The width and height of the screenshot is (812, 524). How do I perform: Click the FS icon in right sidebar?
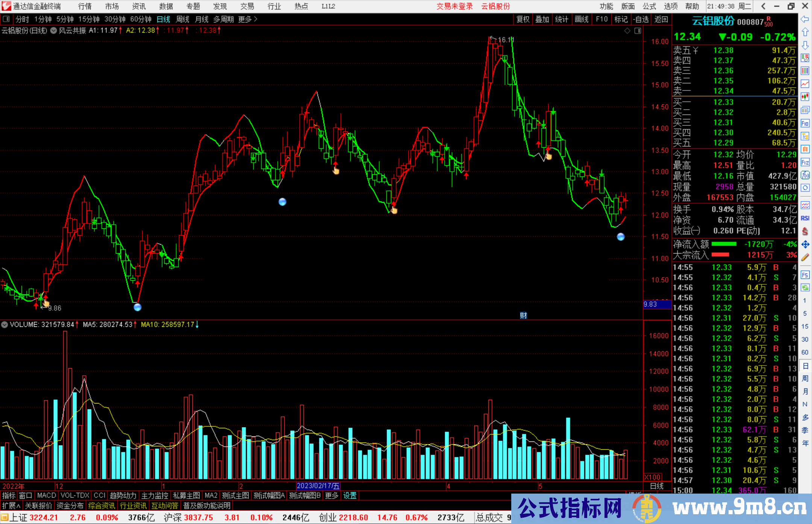tap(805, 275)
